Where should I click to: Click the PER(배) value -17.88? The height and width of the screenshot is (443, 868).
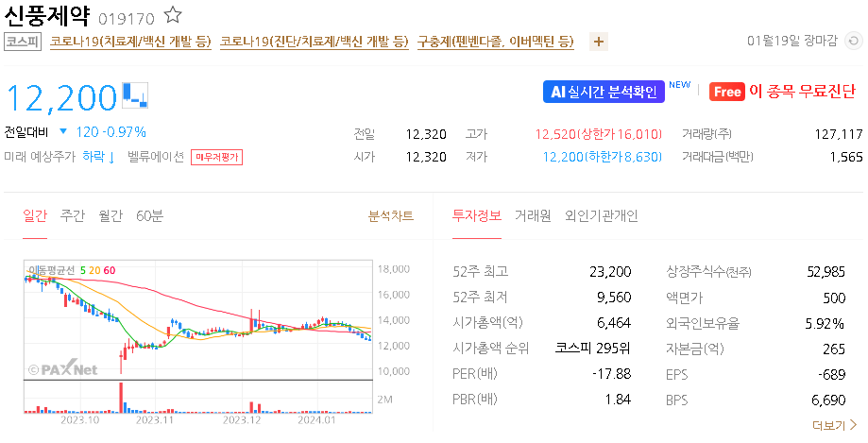click(612, 374)
